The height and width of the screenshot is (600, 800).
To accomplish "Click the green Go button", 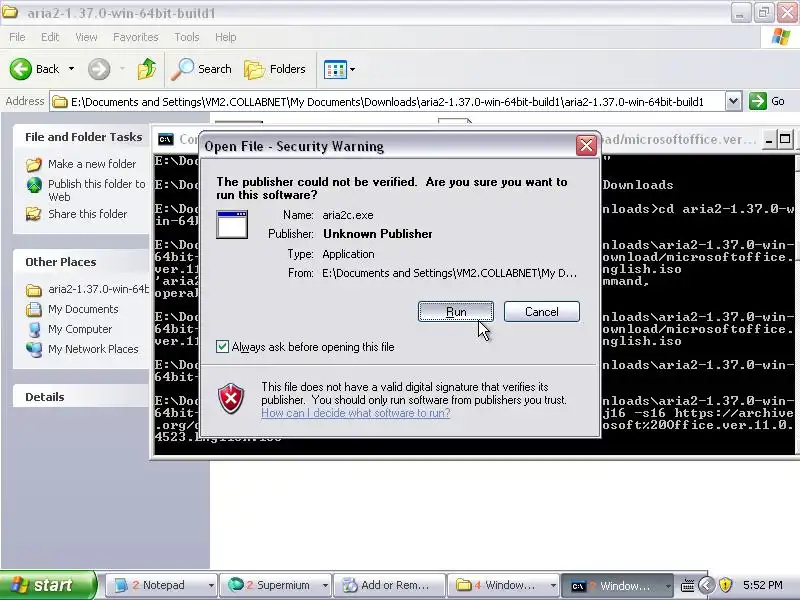I will (767, 101).
